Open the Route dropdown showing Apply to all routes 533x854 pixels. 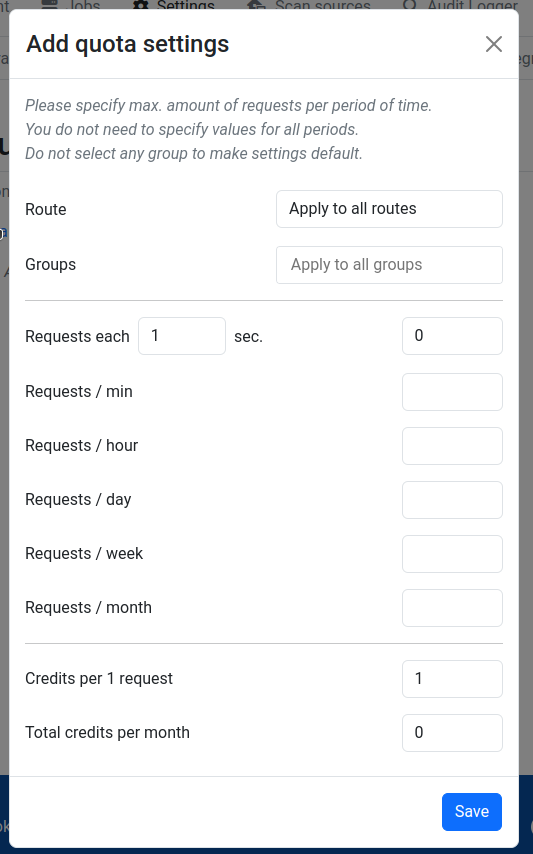click(x=389, y=209)
